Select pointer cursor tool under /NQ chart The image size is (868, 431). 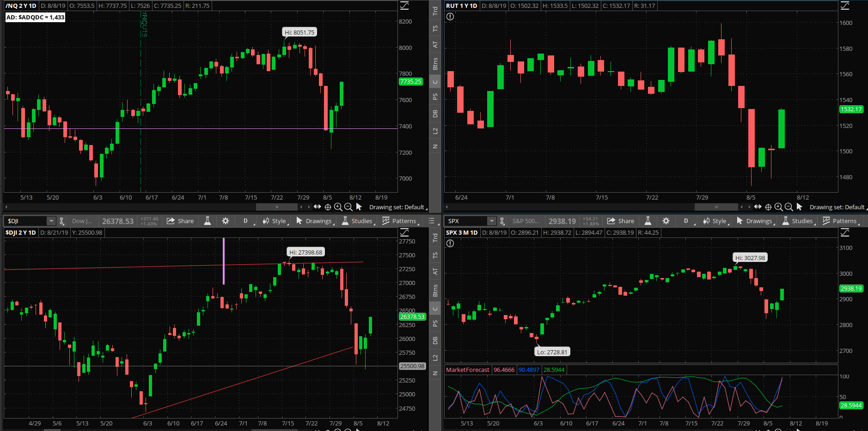[359, 207]
